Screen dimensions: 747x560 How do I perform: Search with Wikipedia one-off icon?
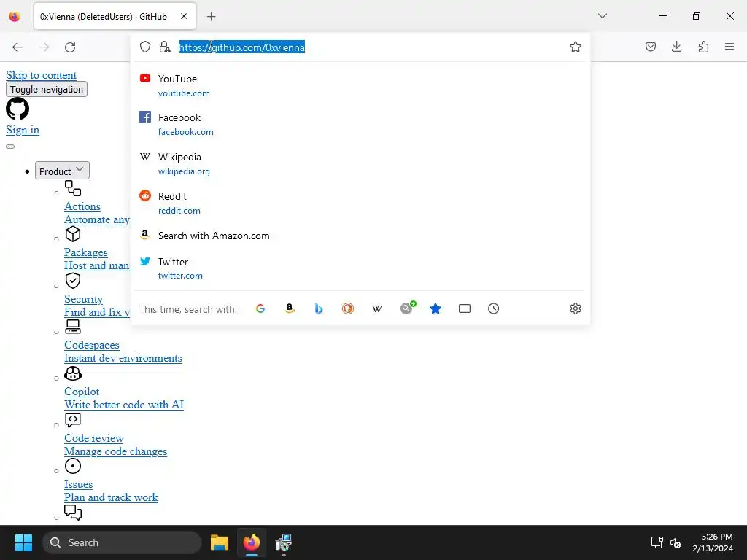pos(377,308)
